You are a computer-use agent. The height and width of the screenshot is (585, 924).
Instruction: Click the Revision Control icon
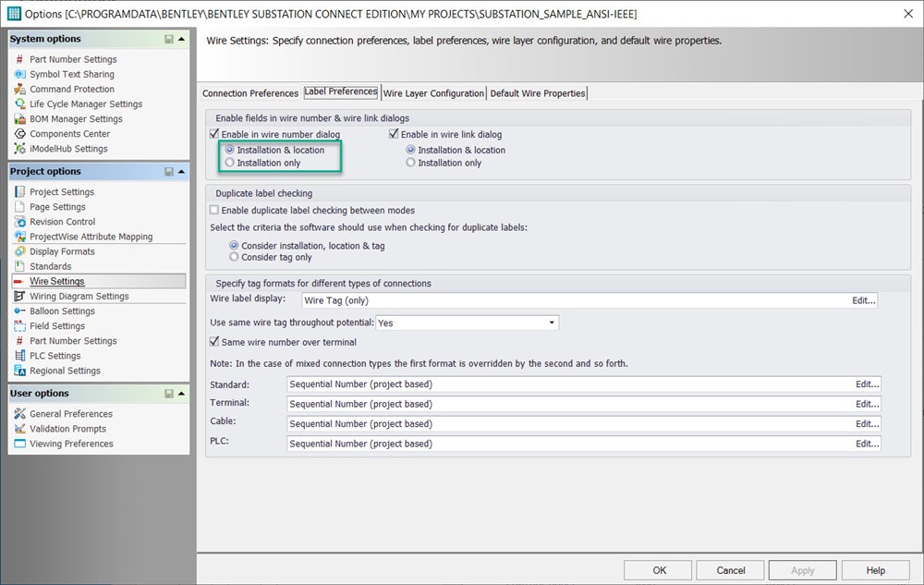tap(19, 222)
